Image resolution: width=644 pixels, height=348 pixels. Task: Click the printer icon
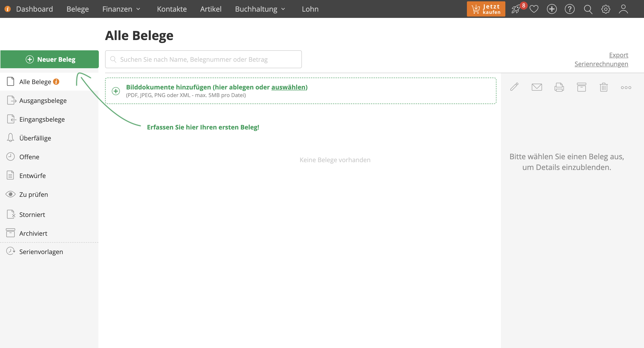559,87
